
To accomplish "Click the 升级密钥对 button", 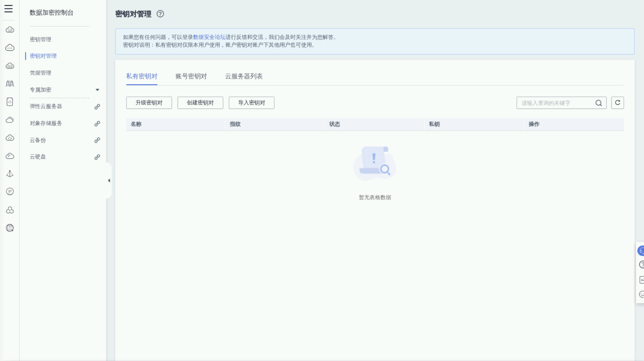I will tap(149, 103).
